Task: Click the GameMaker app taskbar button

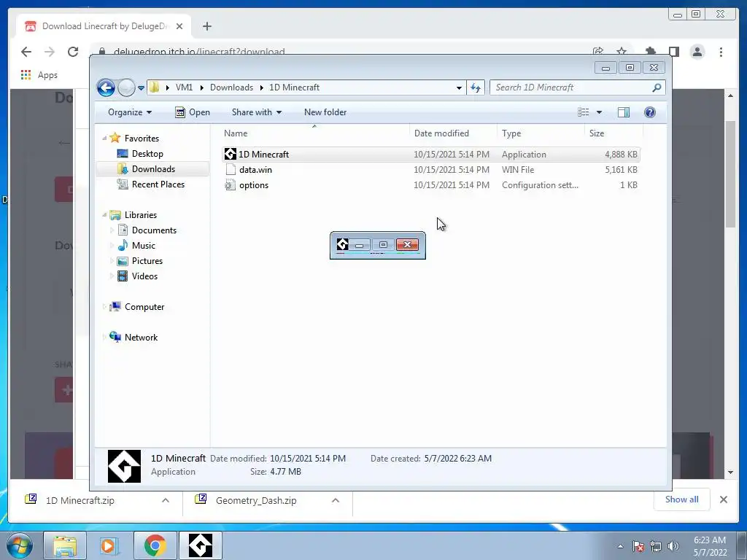Action: [201, 545]
